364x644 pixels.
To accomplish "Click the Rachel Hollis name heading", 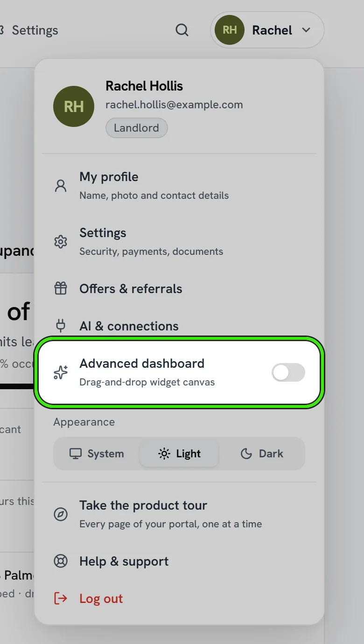I will [144, 86].
